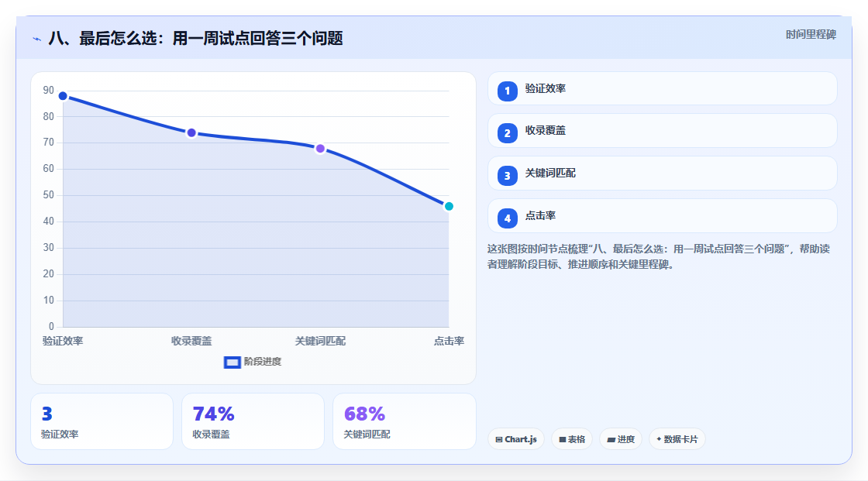Click the y-axis value 50
The height and width of the screenshot is (481, 868).
pos(49,195)
